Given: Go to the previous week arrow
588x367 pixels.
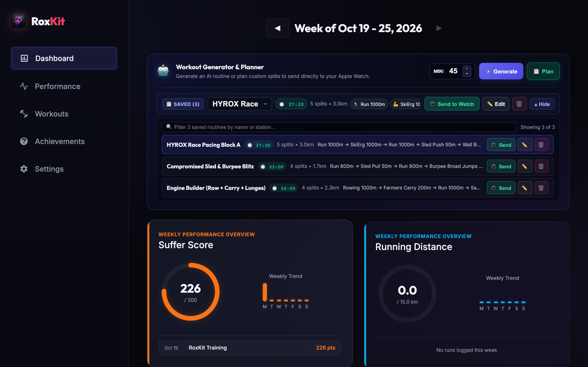Looking at the screenshot, I should point(277,28).
